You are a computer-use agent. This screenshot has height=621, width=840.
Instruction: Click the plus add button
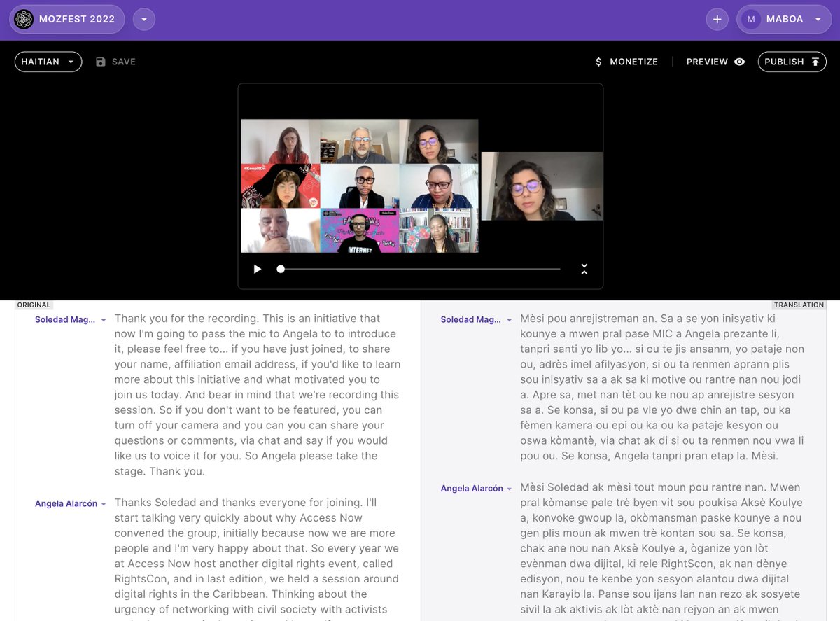click(x=717, y=20)
